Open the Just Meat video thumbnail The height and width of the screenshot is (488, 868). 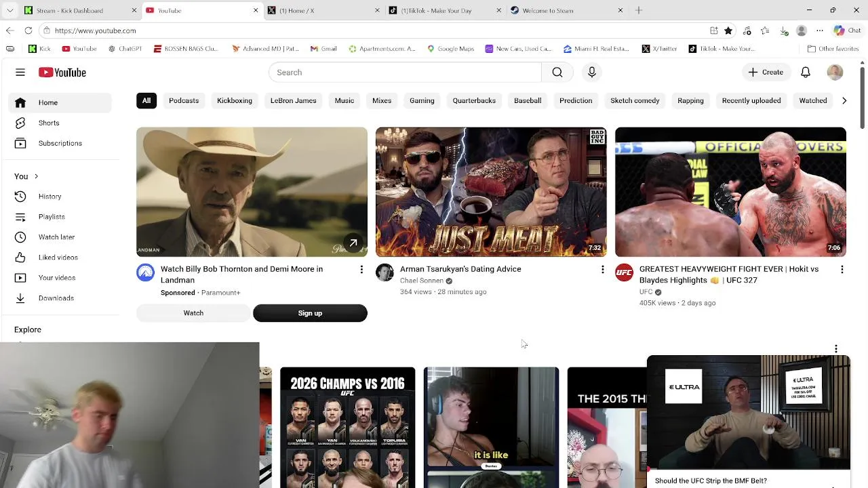[491, 192]
